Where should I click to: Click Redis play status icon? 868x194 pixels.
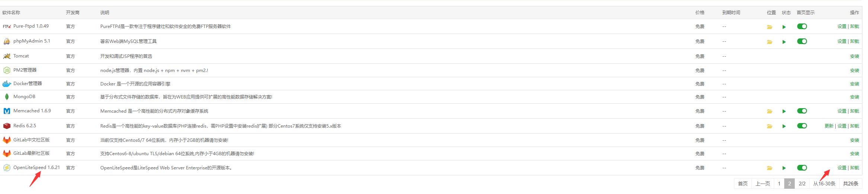(784, 126)
